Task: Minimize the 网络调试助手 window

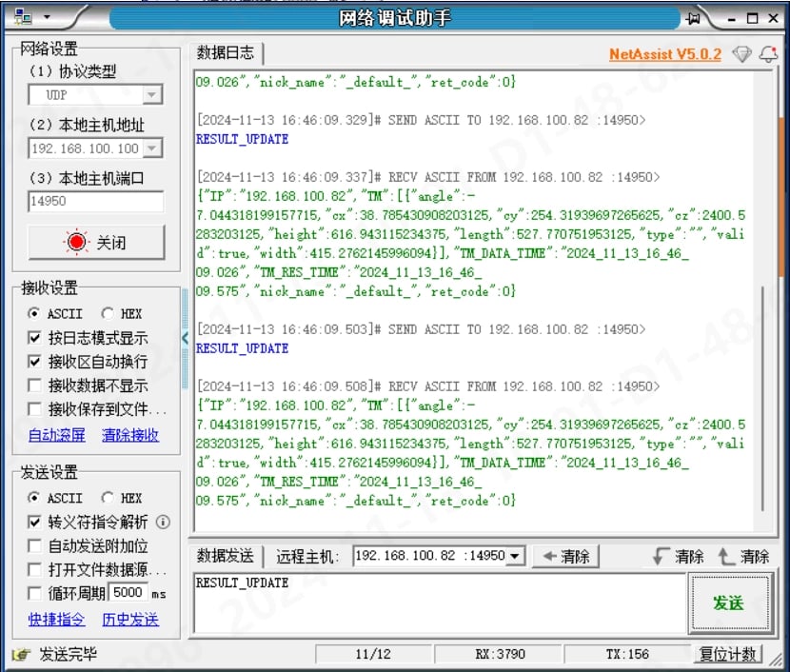Action: point(732,19)
